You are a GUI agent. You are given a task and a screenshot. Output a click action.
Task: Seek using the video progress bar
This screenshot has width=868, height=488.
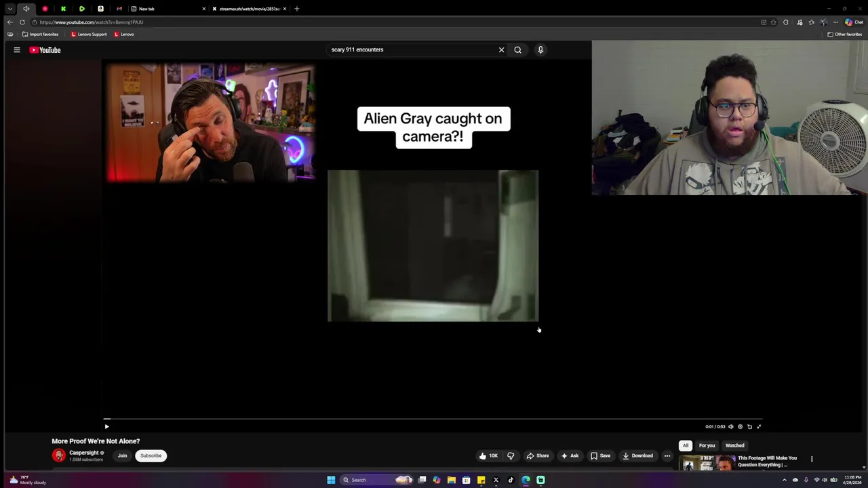(x=433, y=419)
